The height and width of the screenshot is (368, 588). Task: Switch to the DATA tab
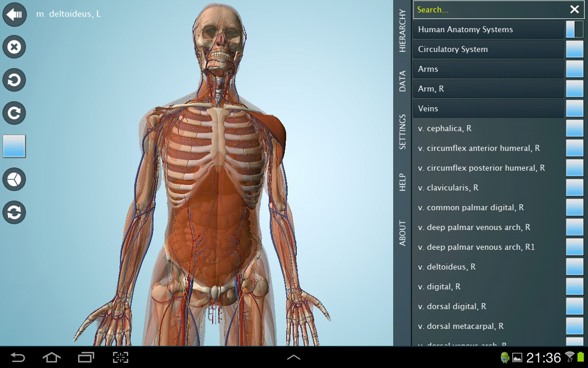coord(402,81)
